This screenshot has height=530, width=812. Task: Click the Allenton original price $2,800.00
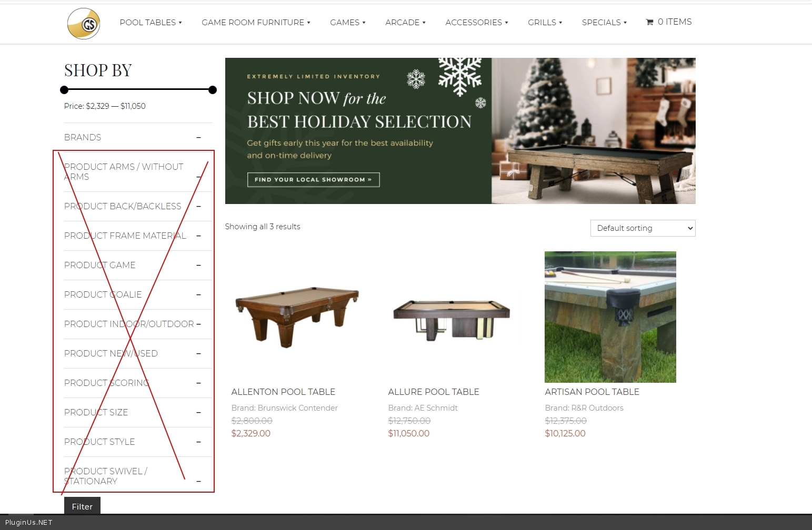(x=252, y=421)
